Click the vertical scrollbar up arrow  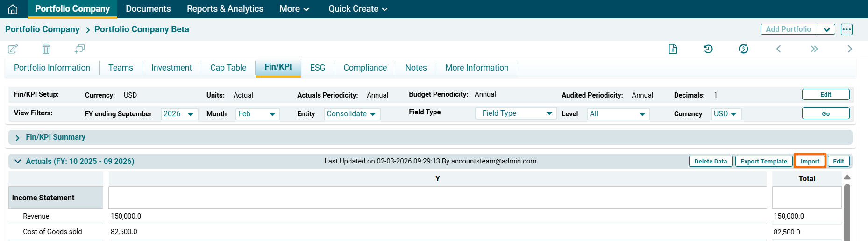click(847, 177)
